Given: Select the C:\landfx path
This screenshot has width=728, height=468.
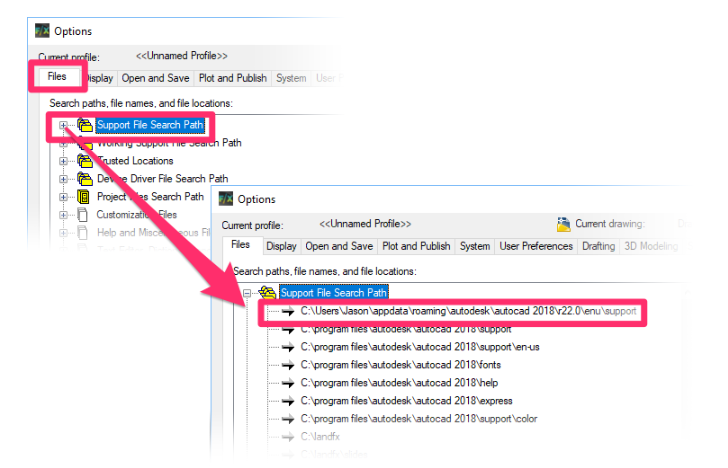Looking at the screenshot, I should (x=320, y=437).
